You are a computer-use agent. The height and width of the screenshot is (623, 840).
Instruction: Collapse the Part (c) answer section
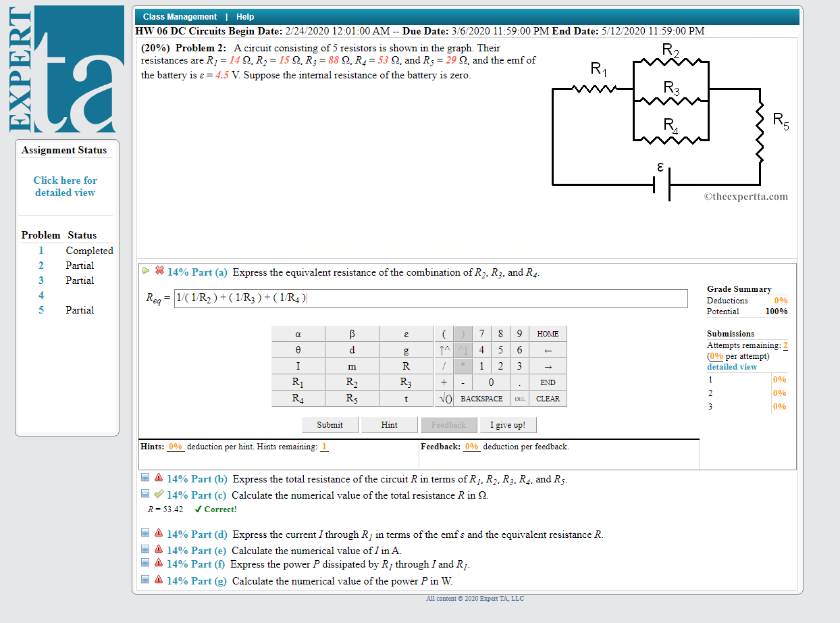tap(145, 493)
